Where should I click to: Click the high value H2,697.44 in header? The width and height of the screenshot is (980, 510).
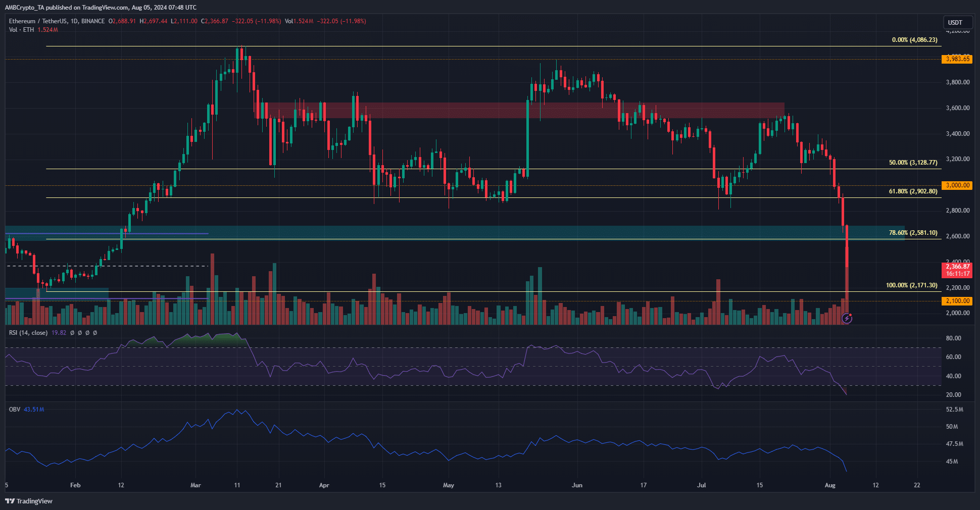click(x=154, y=21)
